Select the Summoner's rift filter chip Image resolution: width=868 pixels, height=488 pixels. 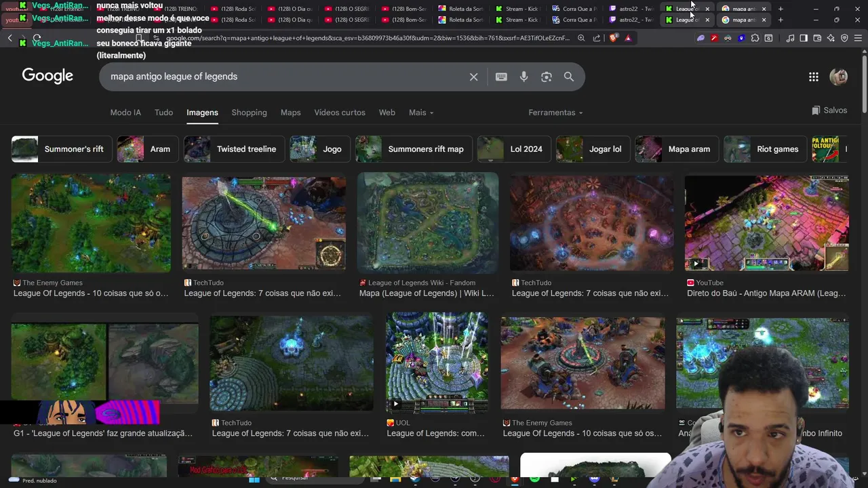(x=61, y=149)
